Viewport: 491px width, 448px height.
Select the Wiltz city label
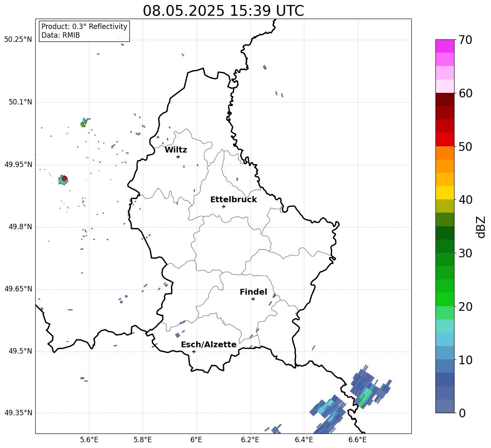coord(176,150)
